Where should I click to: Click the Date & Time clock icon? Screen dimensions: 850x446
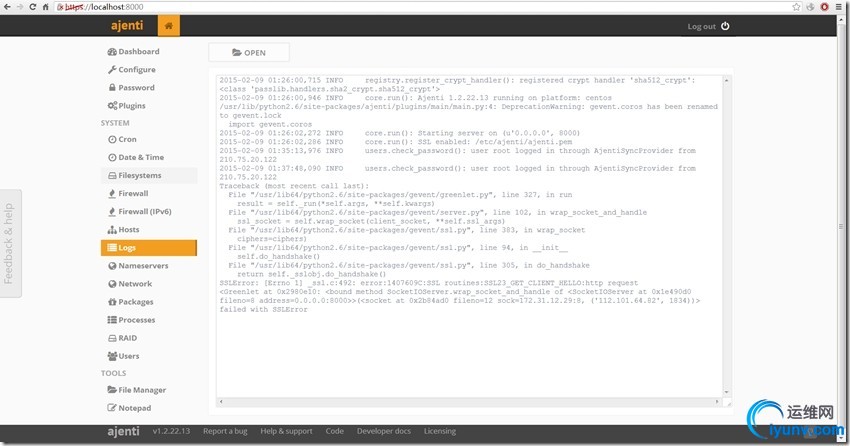112,157
